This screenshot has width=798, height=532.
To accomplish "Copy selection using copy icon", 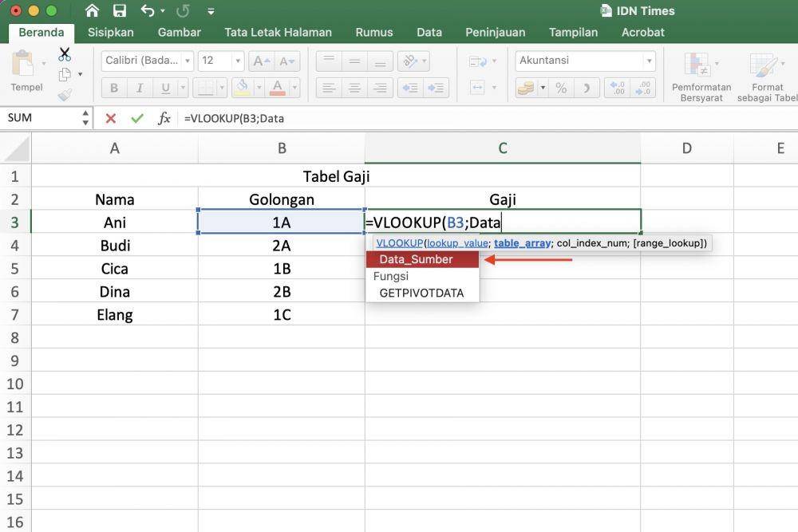I will pyautogui.click(x=65, y=74).
